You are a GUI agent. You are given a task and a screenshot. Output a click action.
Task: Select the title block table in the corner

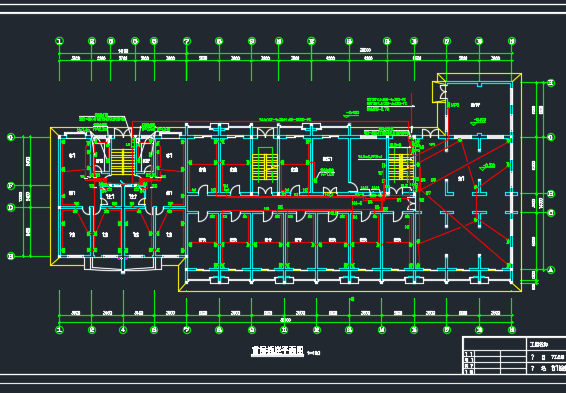tap(514, 355)
